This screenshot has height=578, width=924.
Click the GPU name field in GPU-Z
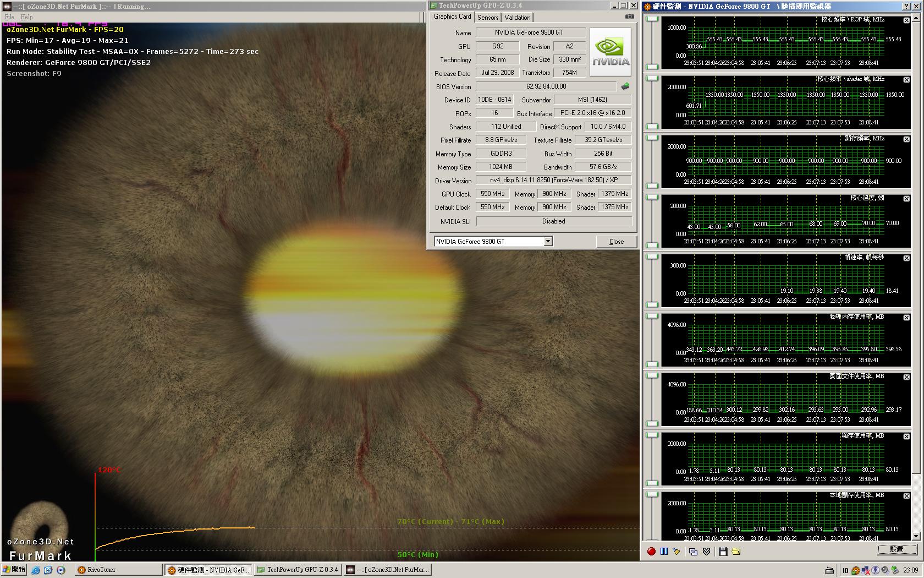530,32
